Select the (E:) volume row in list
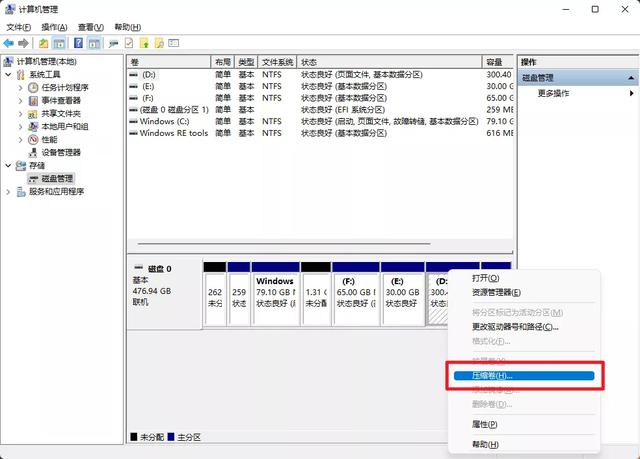Viewport: 640px width, 459px height. tap(320, 86)
